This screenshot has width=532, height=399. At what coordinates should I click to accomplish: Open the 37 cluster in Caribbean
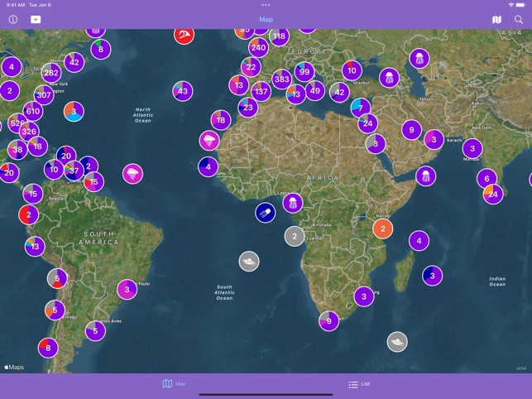coord(74,171)
